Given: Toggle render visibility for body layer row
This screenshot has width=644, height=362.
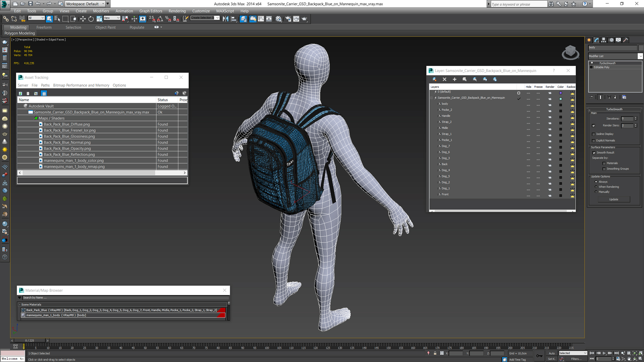Looking at the screenshot, I should (x=550, y=105).
